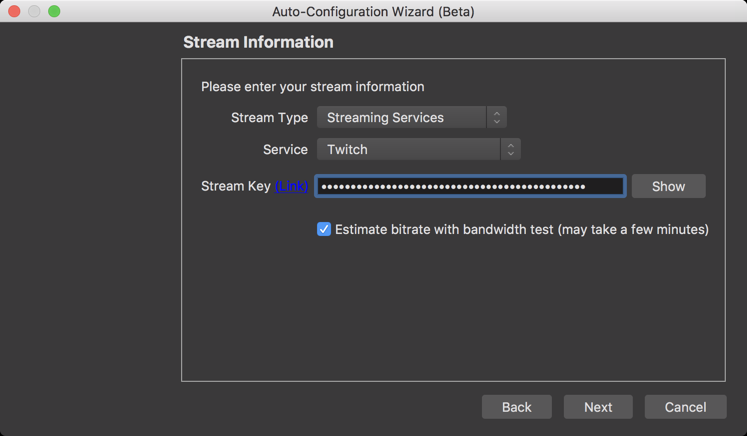The width and height of the screenshot is (747, 436).
Task: Click Show to reveal the stream key
Action: tap(668, 186)
